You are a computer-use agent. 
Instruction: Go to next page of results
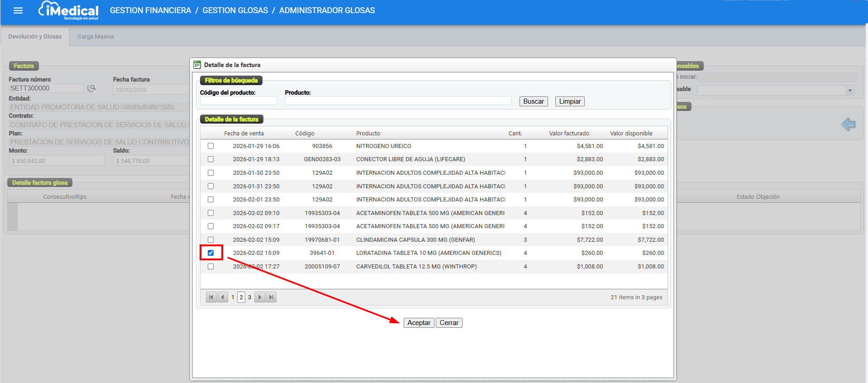260,297
